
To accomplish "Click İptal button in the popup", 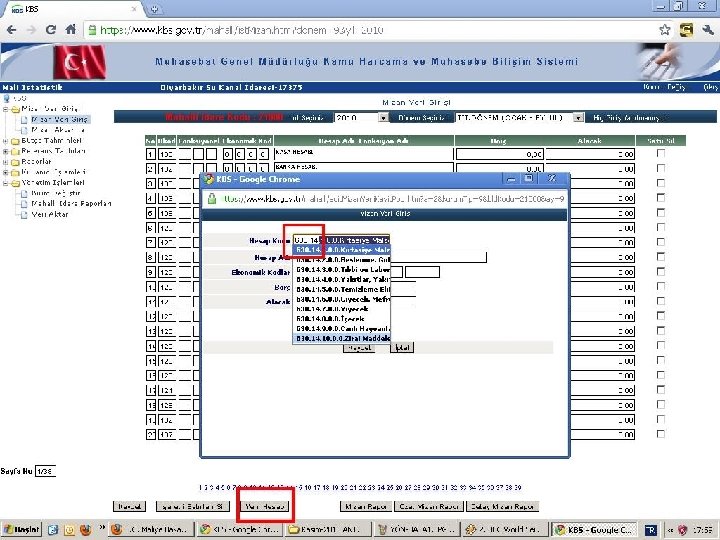I will pyautogui.click(x=402, y=348).
